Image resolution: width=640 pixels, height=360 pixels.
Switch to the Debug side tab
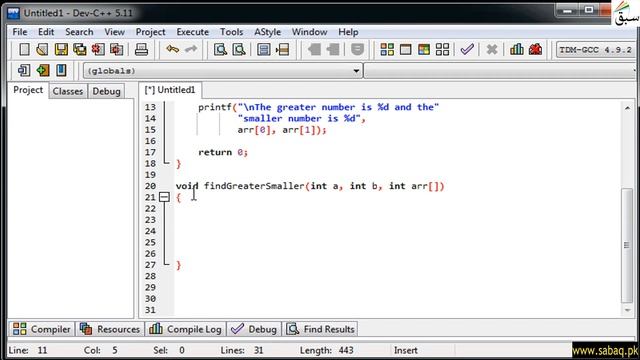coord(106,91)
